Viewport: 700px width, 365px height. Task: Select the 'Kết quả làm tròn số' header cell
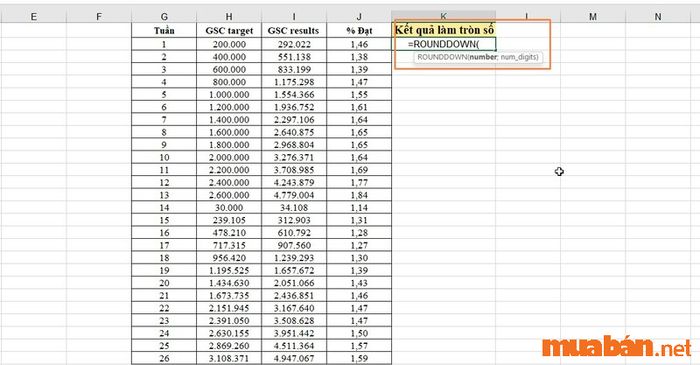coord(444,30)
